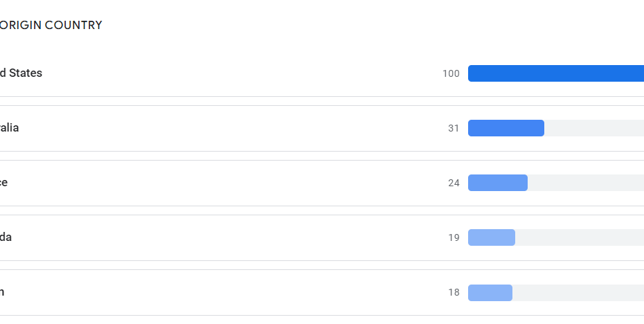
Task: Select the gray unfilled track beside 19
Action: tap(579, 237)
